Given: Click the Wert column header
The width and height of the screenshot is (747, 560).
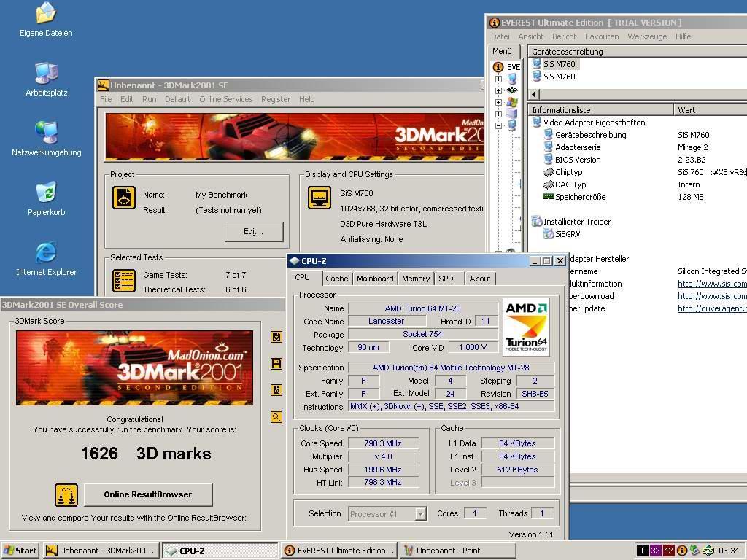Looking at the screenshot, I should (710, 109).
